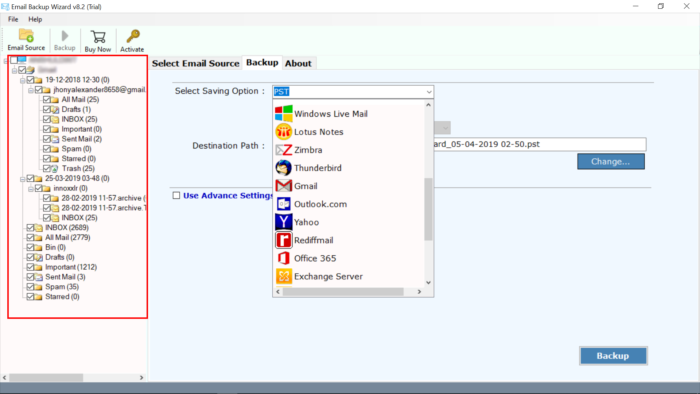Image resolution: width=700 pixels, height=394 pixels.
Task: Collapse the 19-12-2018 12-30 (0) folder
Action: (x=22, y=80)
